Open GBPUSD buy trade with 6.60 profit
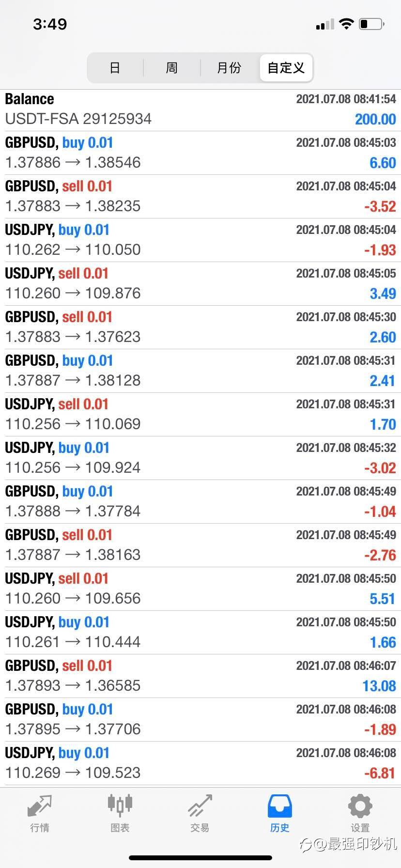 200,153
